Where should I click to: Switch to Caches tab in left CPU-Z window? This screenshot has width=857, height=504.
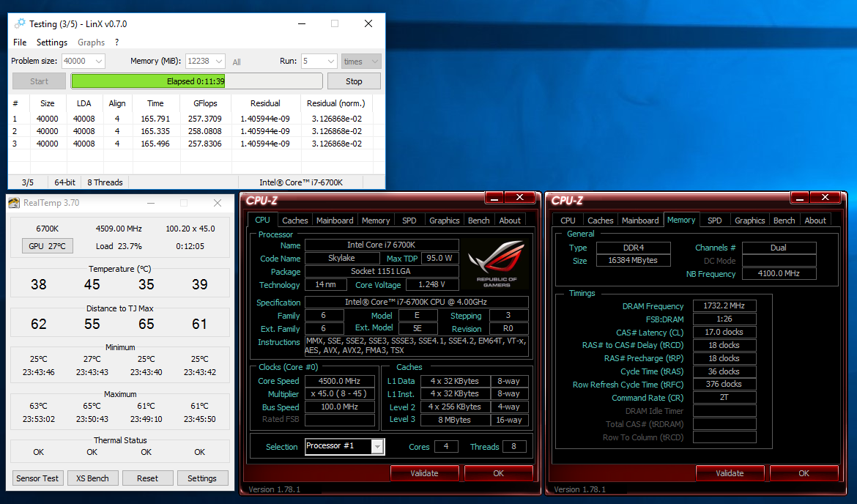point(295,220)
